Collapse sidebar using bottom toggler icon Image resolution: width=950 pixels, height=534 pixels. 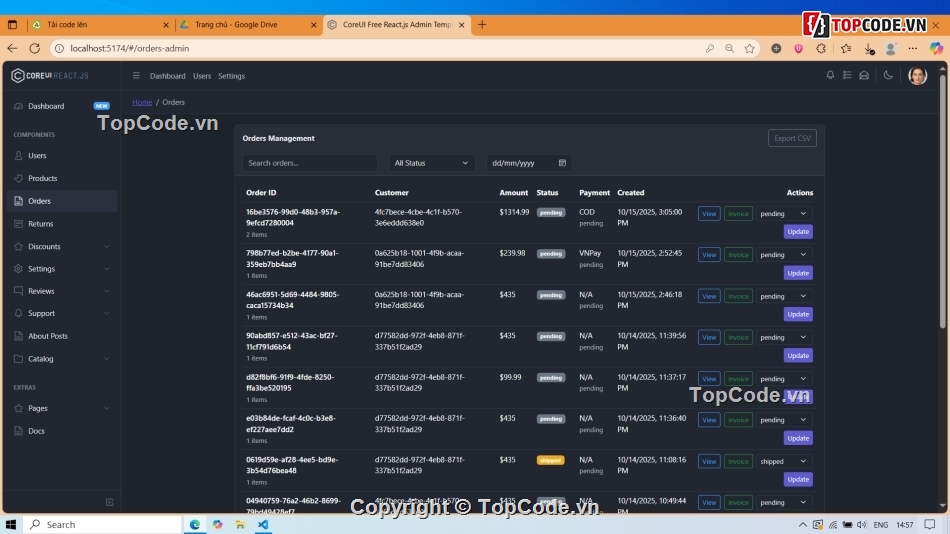pyautogui.click(x=110, y=502)
